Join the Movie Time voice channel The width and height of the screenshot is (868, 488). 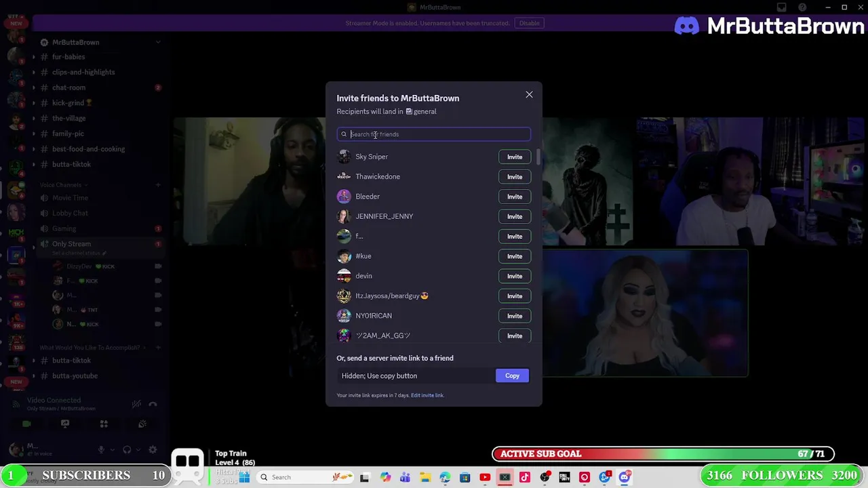(71, 198)
